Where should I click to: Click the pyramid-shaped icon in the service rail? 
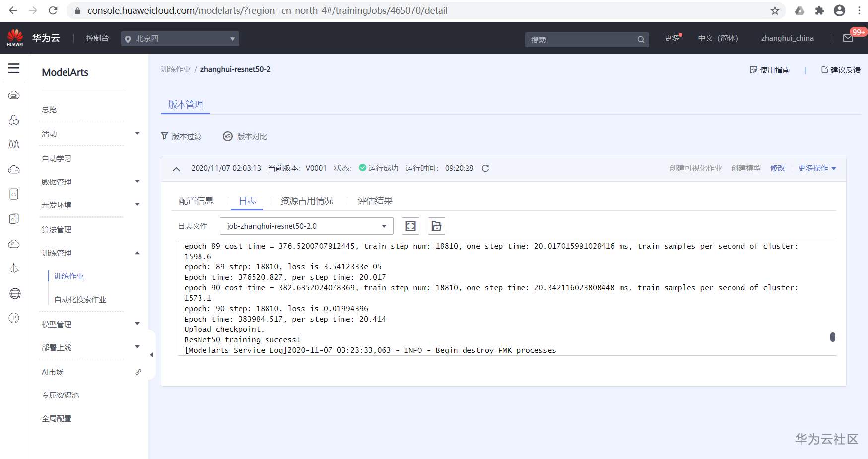(14, 268)
